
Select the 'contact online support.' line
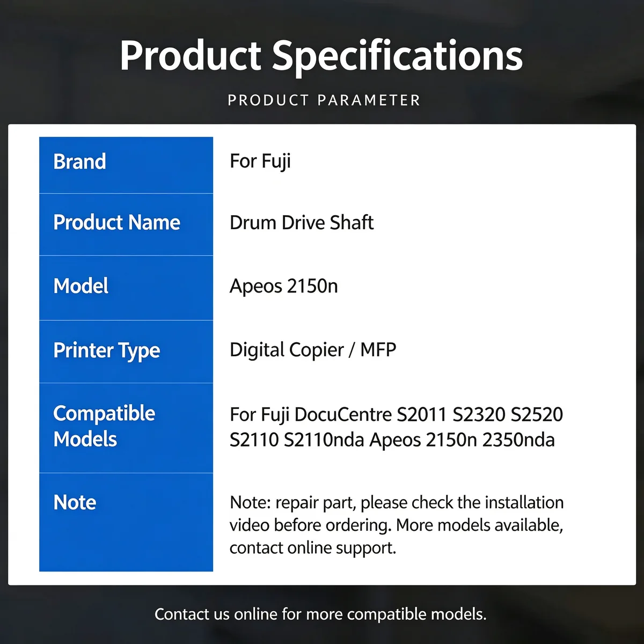[x=313, y=548]
